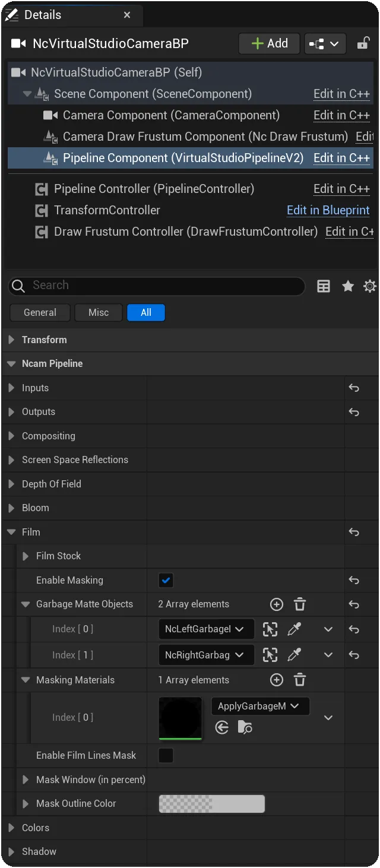Add element to Garbage Matte Objects
The width and height of the screenshot is (380, 868).
pos(277,604)
